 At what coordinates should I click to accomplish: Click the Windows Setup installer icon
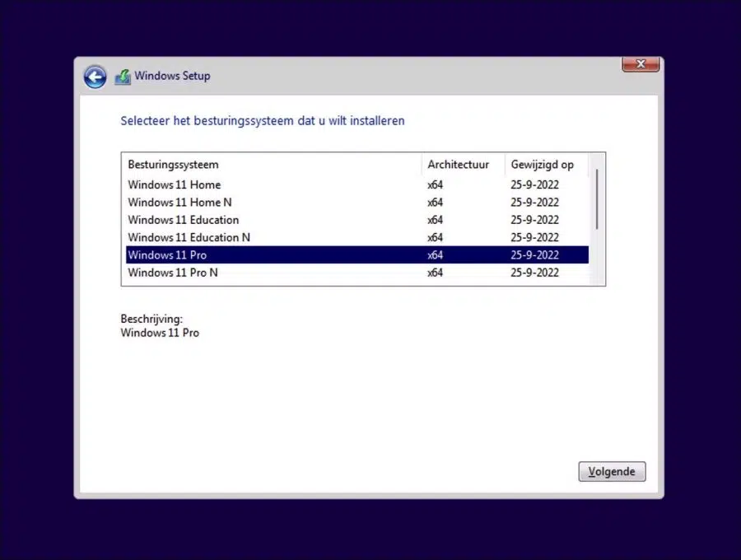coord(123,77)
